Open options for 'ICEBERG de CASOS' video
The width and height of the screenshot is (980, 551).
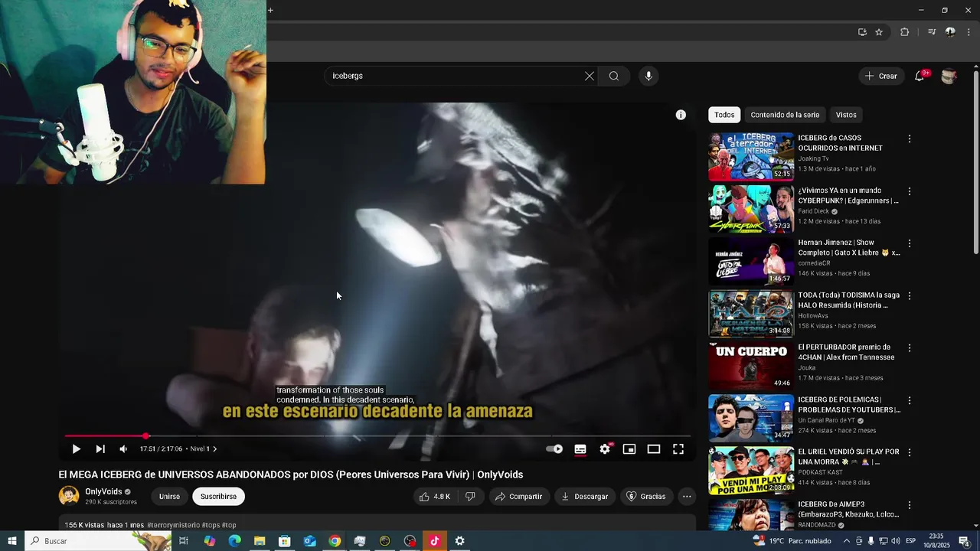pyautogui.click(x=910, y=139)
